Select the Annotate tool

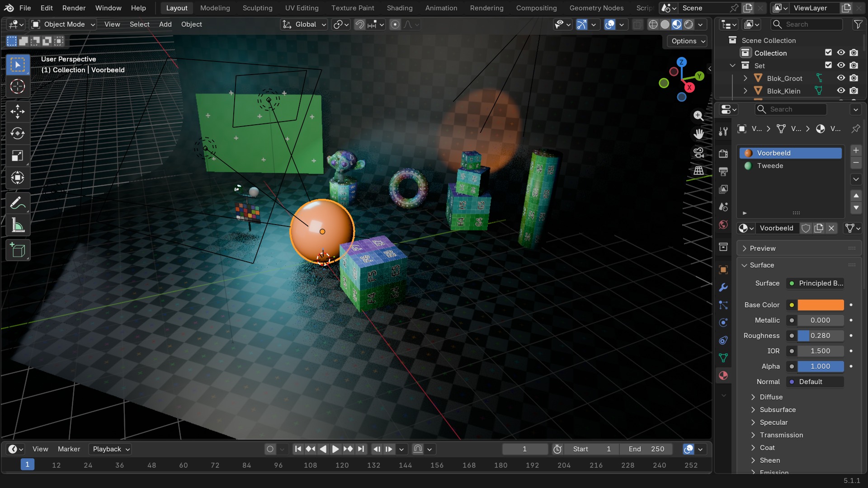click(x=18, y=203)
